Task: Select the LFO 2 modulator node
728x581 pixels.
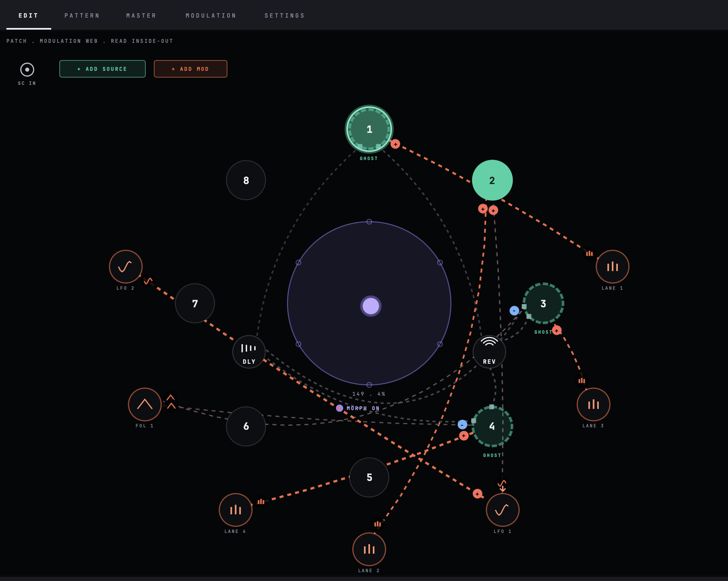Action: pyautogui.click(x=126, y=266)
